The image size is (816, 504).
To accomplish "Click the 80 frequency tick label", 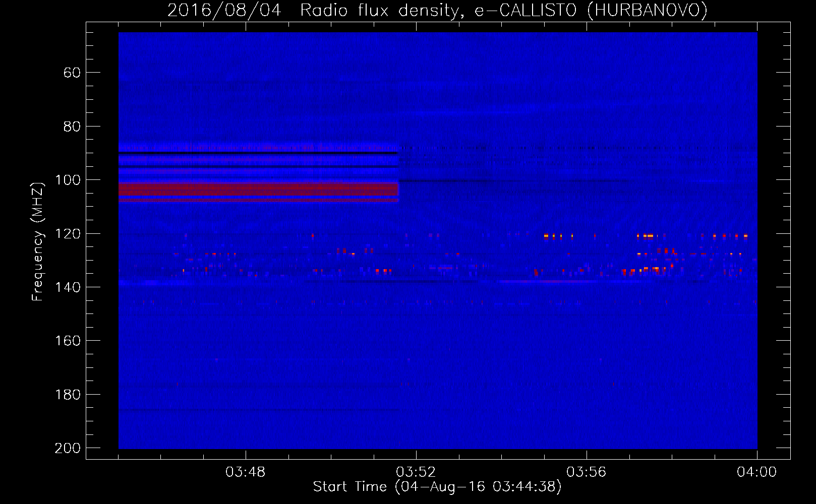I will pos(72,127).
